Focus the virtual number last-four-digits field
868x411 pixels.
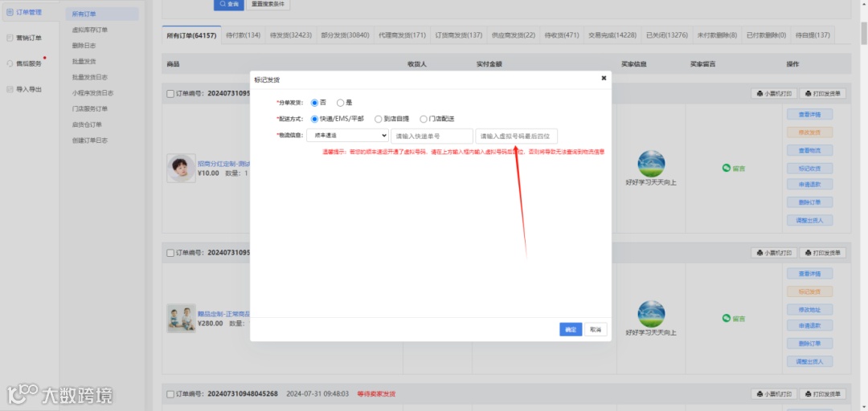click(x=517, y=136)
